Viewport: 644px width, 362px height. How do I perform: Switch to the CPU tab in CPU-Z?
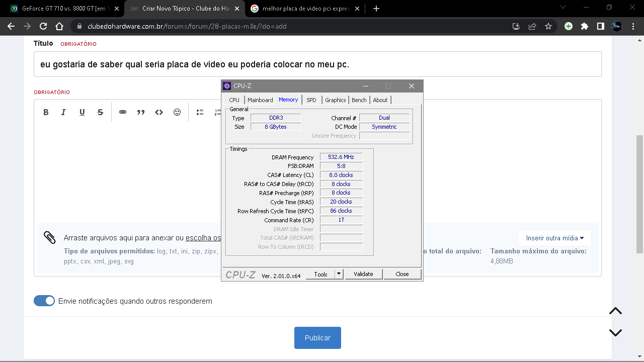coord(234,100)
